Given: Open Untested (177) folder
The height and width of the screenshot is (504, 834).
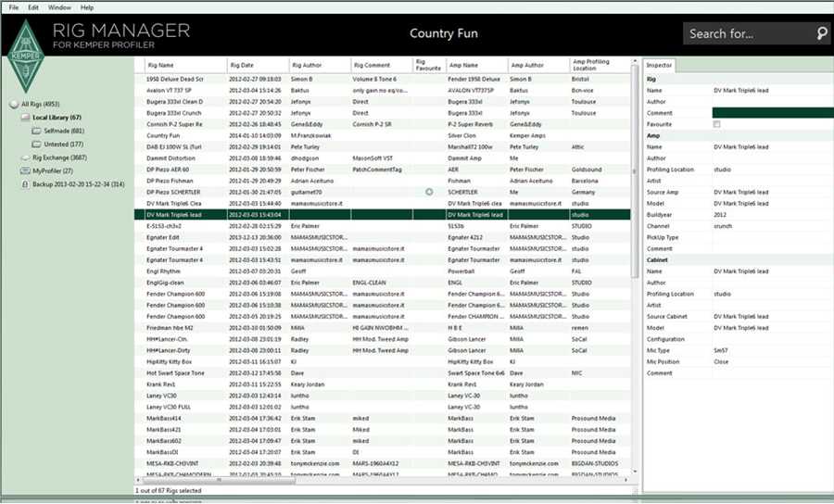Looking at the screenshot, I should [64, 145].
